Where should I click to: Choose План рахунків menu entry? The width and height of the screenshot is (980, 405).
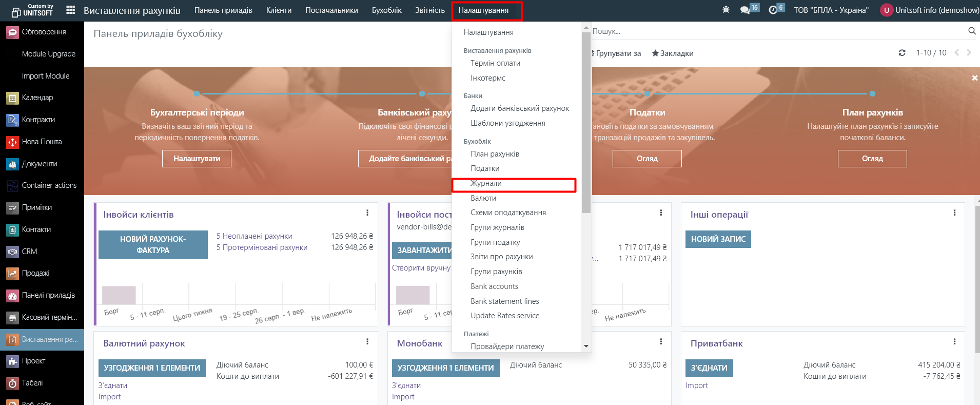pyautogui.click(x=495, y=154)
